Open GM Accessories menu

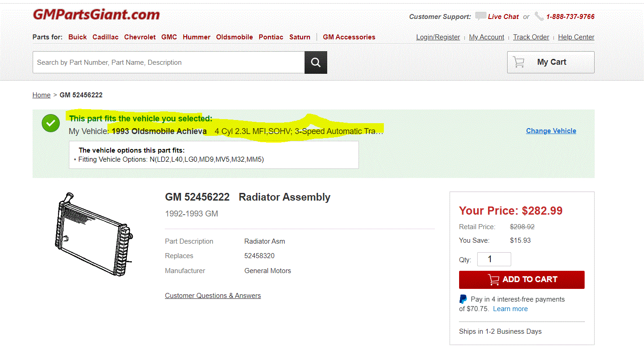point(349,37)
